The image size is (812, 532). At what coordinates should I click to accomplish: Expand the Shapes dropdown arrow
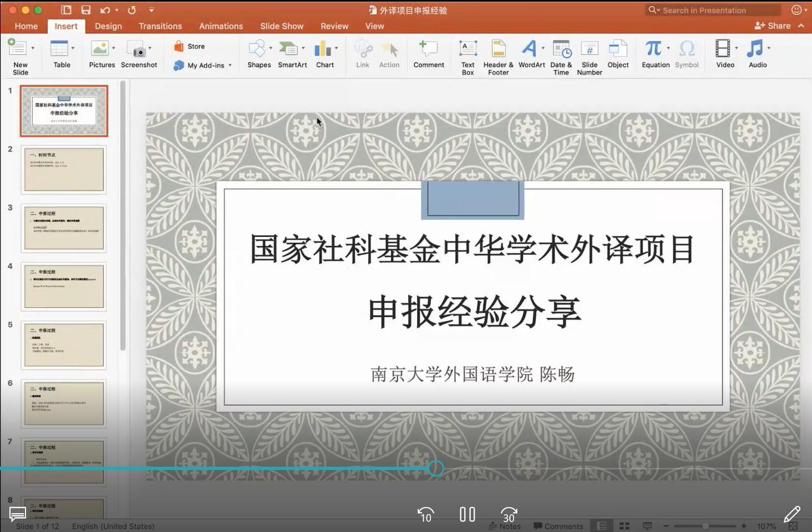[271, 48]
